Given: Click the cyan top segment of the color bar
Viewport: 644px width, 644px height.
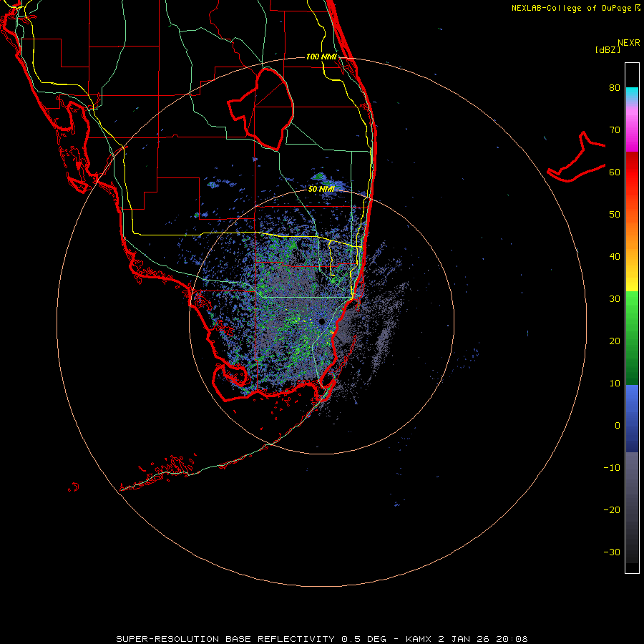Looking at the screenshot, I should pyautogui.click(x=632, y=94).
